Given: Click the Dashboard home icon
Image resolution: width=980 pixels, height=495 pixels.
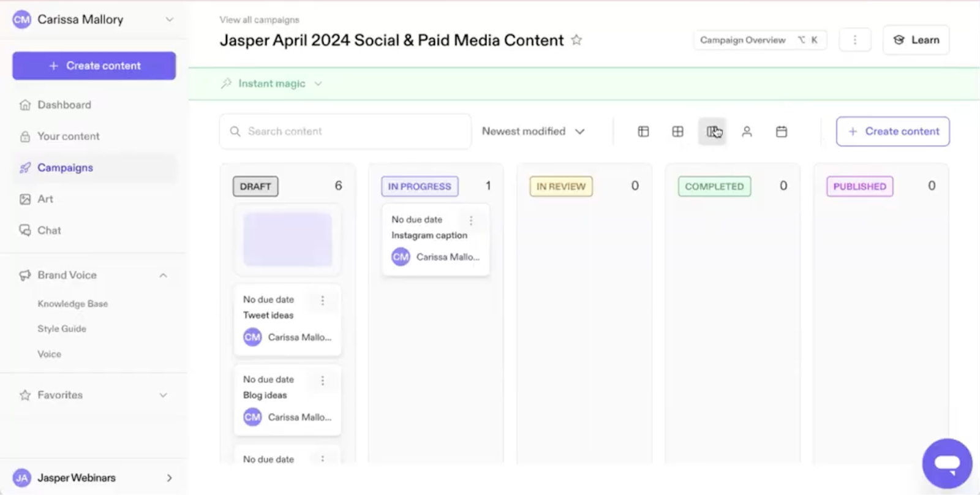Looking at the screenshot, I should click(25, 105).
